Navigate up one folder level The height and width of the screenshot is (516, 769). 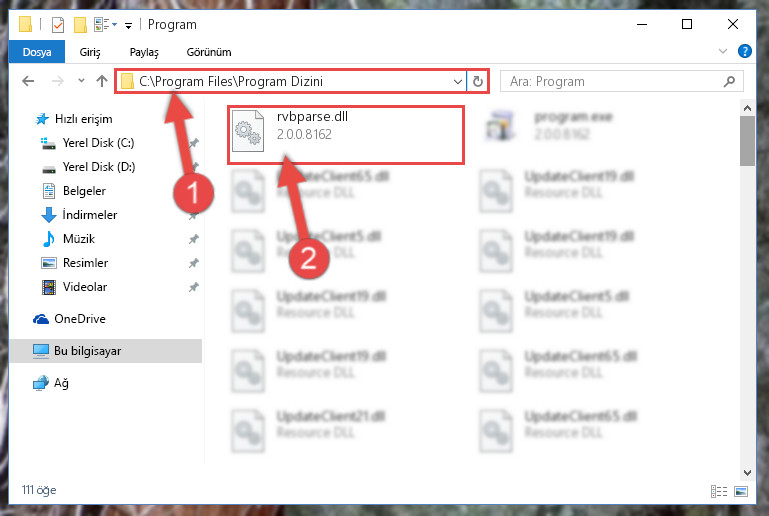102,81
